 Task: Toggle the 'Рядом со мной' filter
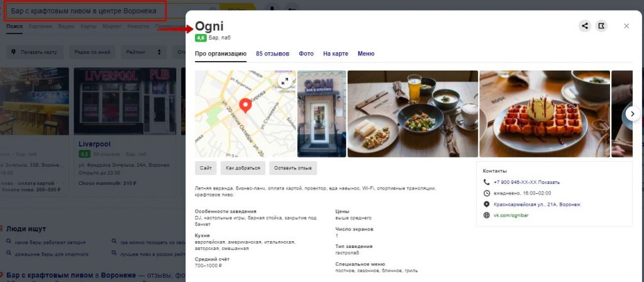[x=92, y=52]
